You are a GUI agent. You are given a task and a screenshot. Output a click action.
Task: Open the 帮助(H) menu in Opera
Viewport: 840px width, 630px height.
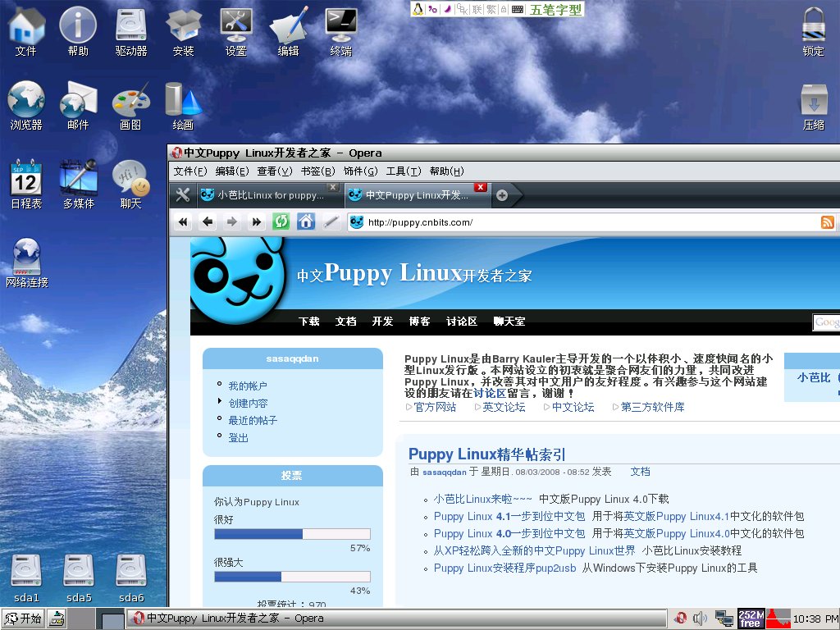tap(447, 171)
